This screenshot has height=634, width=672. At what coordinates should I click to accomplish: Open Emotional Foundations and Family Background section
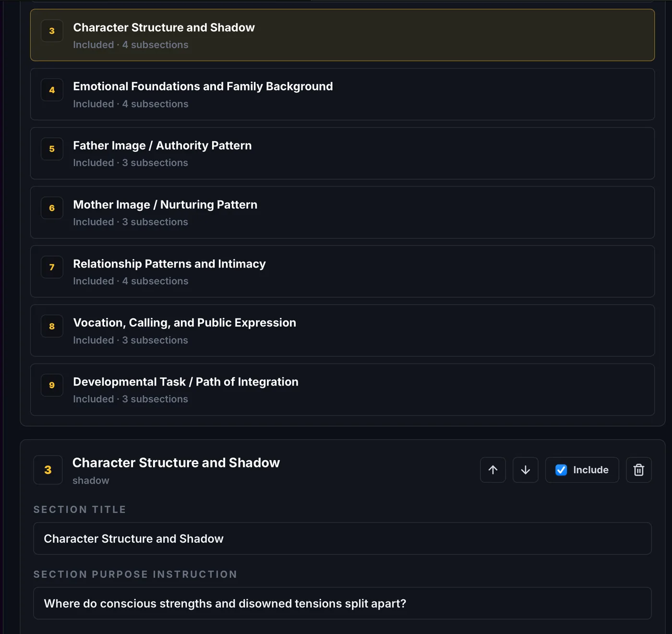pos(342,94)
